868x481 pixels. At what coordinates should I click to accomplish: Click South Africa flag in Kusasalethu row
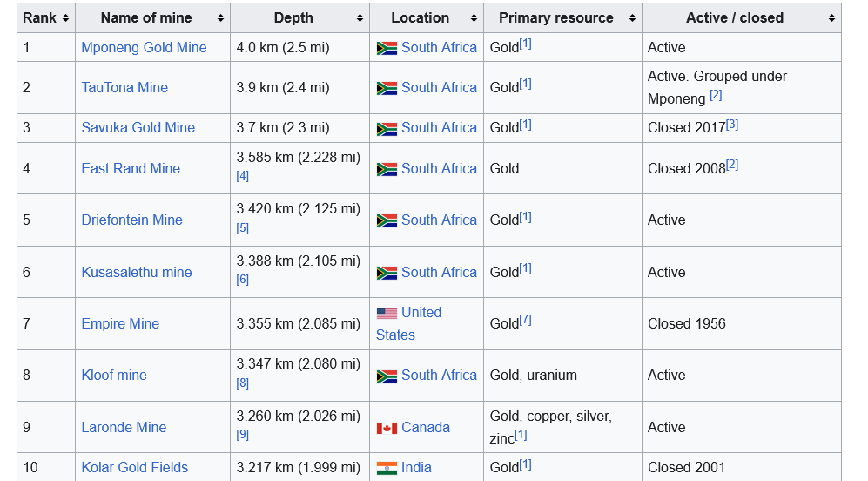pos(387,273)
